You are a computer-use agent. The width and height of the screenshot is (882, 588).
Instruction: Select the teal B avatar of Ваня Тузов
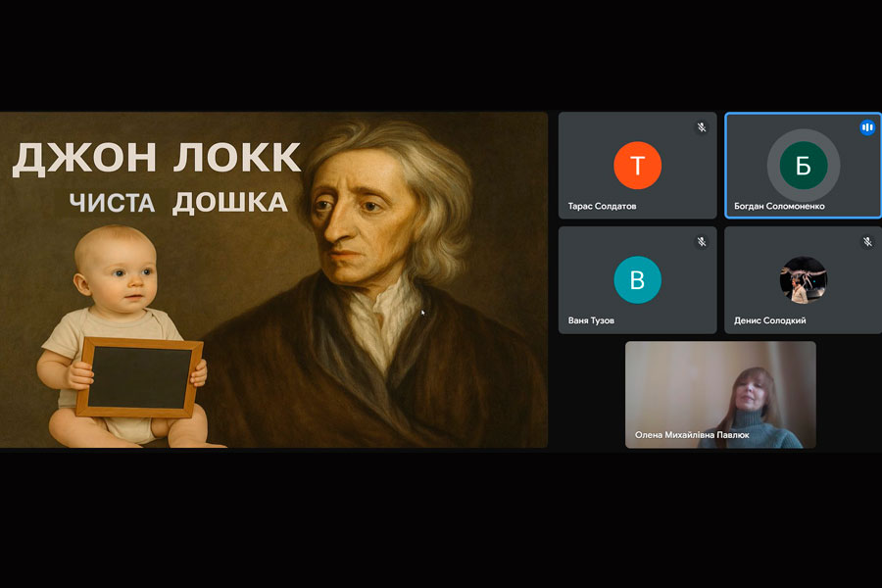(637, 279)
